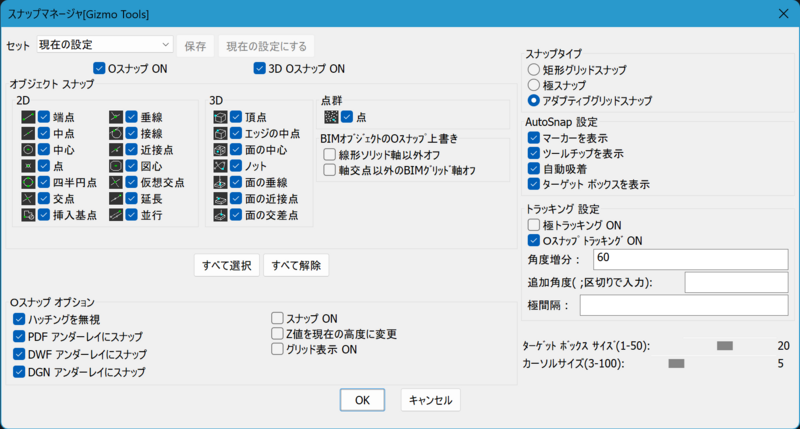The width and height of the screenshot is (800, 429).
Task: Confirm with the OK button
Action: pyautogui.click(x=362, y=400)
